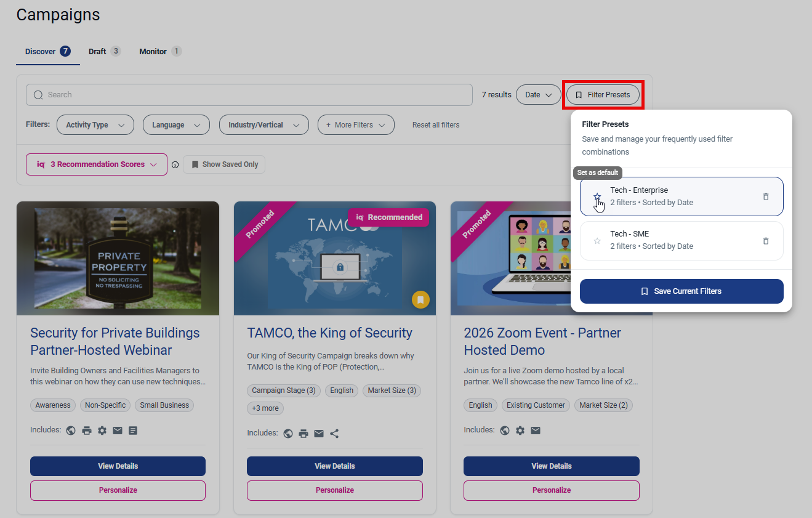Image resolution: width=812 pixels, height=518 pixels.
Task: Open Security for Private Buildings campaign thumbnail
Action: pyautogui.click(x=118, y=258)
